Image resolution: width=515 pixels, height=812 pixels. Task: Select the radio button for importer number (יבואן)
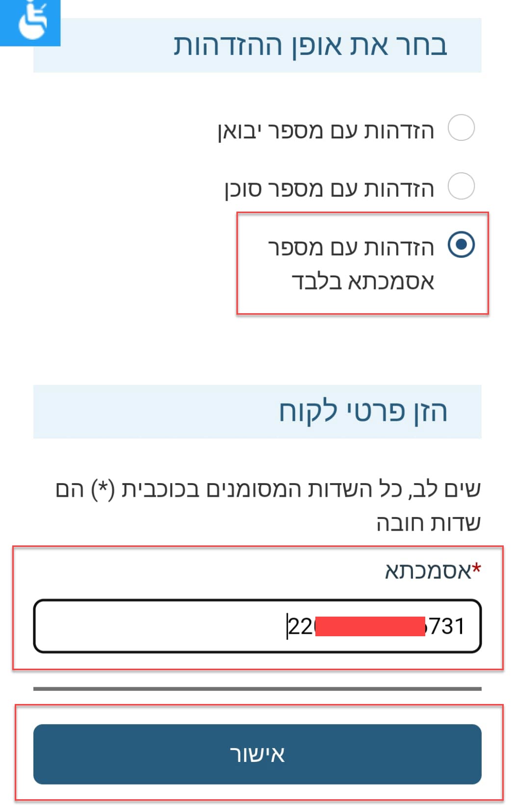[x=461, y=128]
